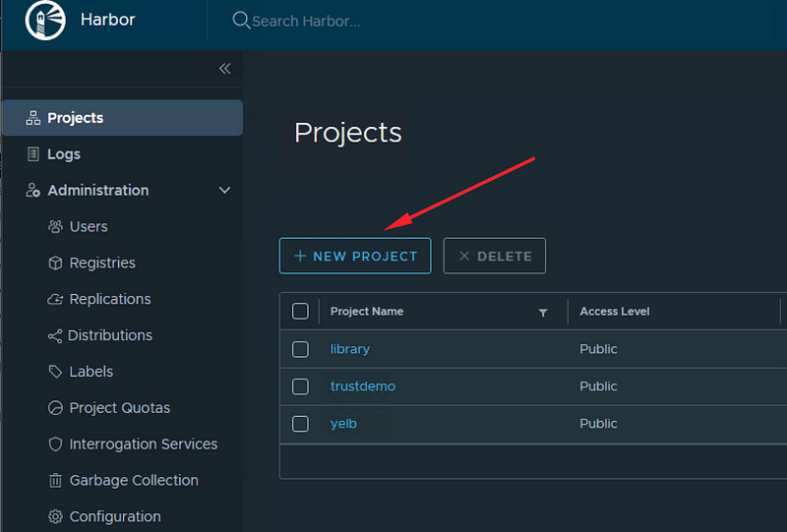Click the Labels tag icon
This screenshot has width=787, height=532.
tap(55, 372)
